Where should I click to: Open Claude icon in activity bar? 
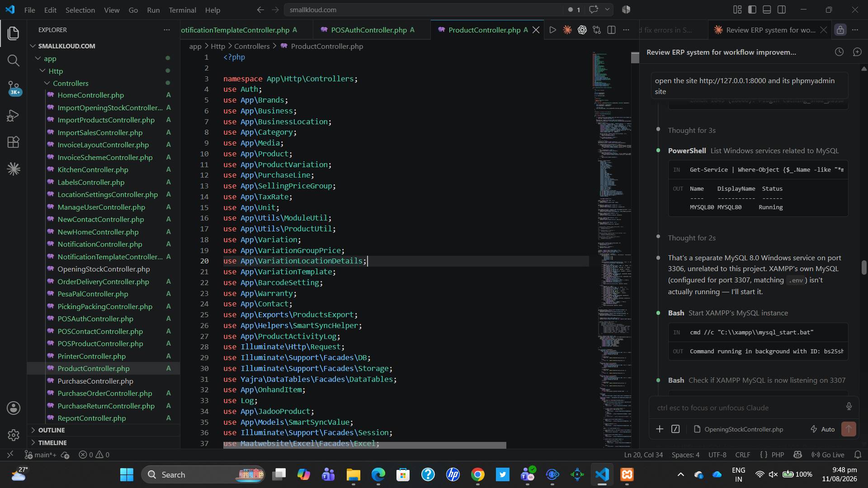(x=14, y=169)
